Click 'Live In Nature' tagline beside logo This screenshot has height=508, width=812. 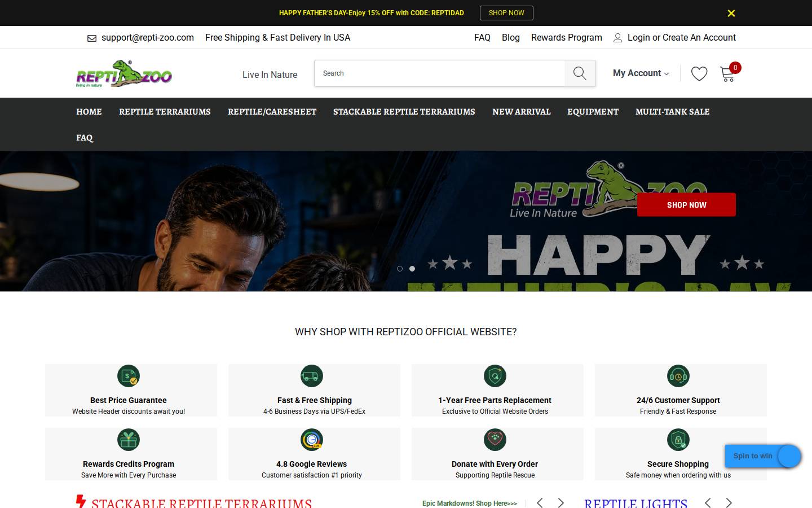tap(270, 75)
